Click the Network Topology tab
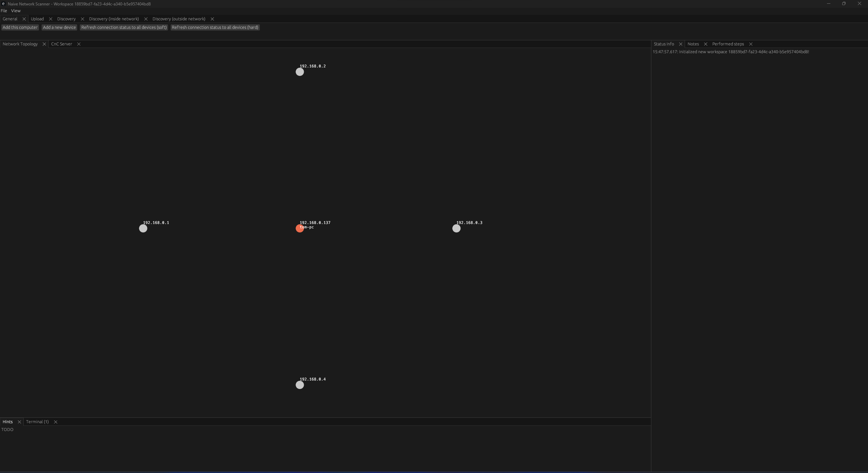The width and height of the screenshot is (868, 473). point(20,44)
